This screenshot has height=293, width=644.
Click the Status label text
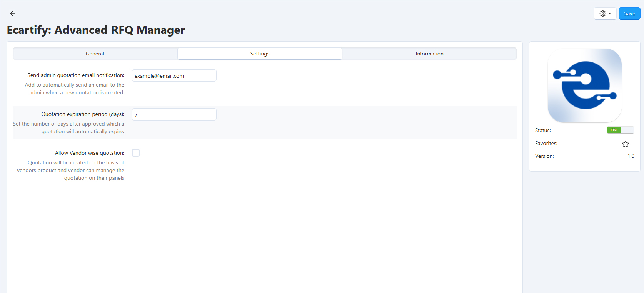pyautogui.click(x=543, y=131)
